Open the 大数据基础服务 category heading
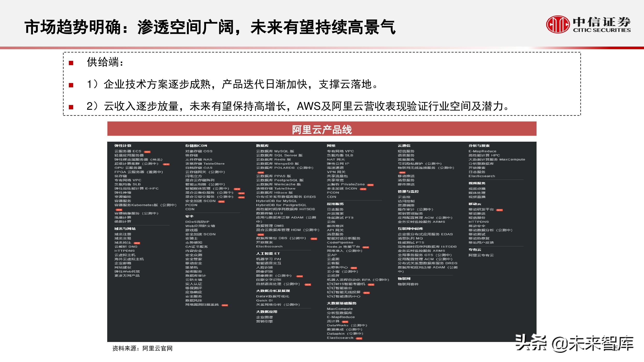 pyautogui.click(x=342, y=303)
